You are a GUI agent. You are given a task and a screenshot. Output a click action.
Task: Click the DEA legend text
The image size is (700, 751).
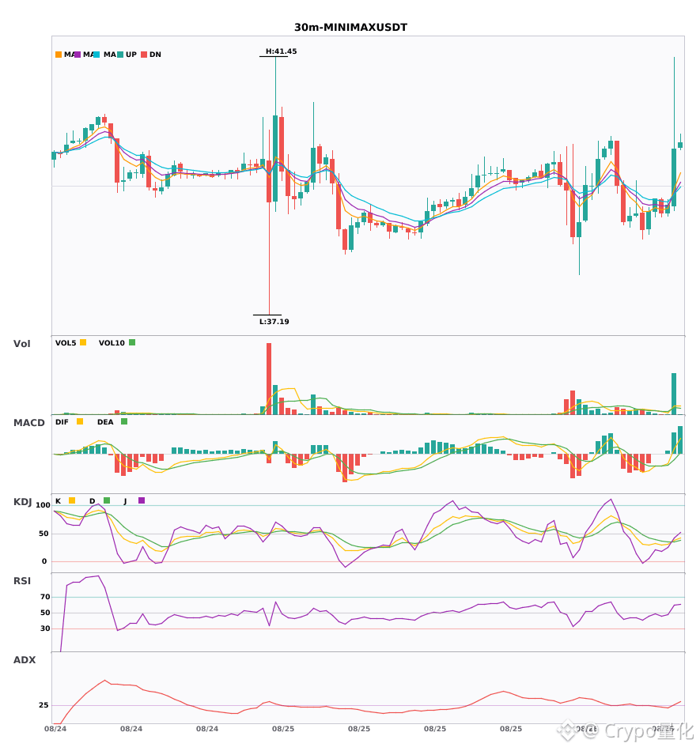pyautogui.click(x=105, y=422)
